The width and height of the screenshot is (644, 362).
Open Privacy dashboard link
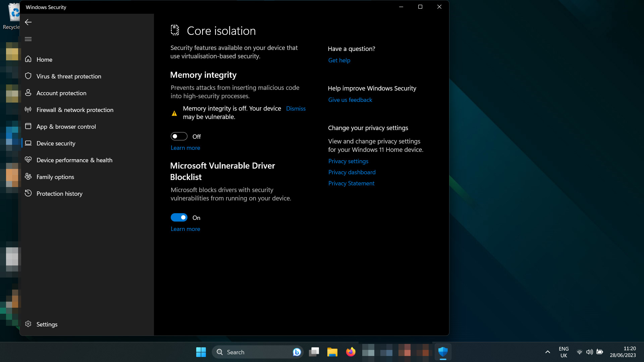352,172
